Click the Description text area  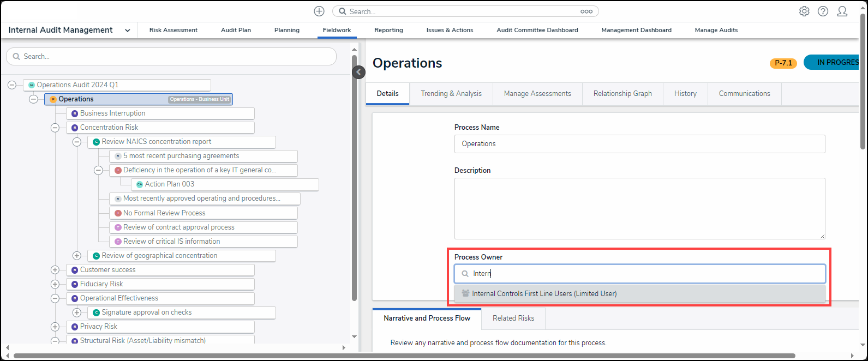(x=639, y=208)
